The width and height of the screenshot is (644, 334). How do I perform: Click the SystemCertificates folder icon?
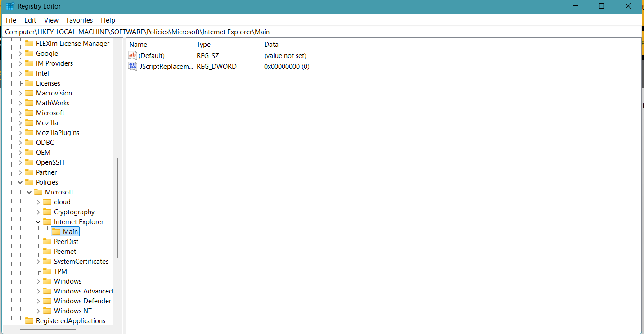click(x=47, y=262)
